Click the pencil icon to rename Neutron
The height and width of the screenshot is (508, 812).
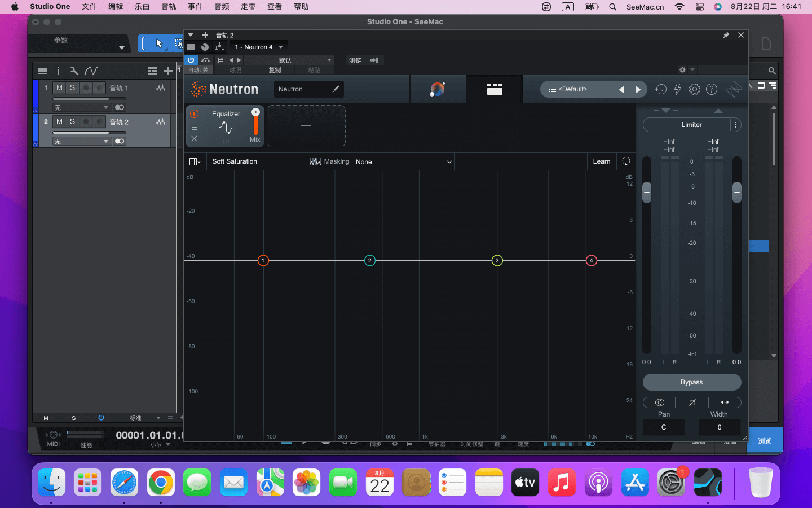tap(336, 89)
